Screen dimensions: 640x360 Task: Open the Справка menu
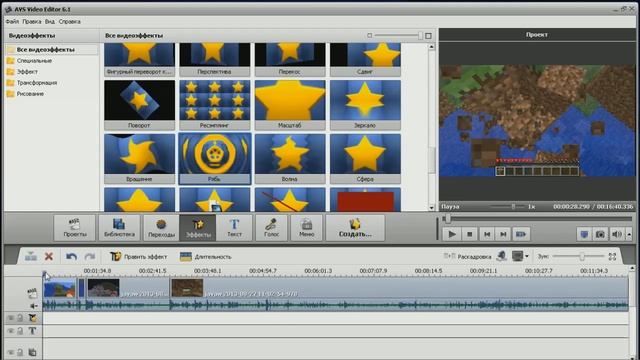click(x=69, y=21)
